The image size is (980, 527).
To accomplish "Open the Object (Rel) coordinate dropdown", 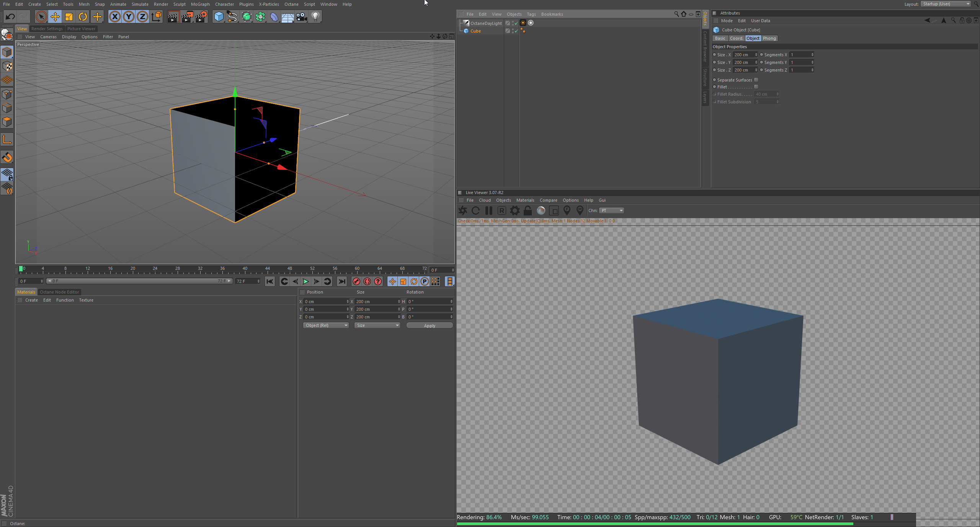I will pyautogui.click(x=326, y=325).
